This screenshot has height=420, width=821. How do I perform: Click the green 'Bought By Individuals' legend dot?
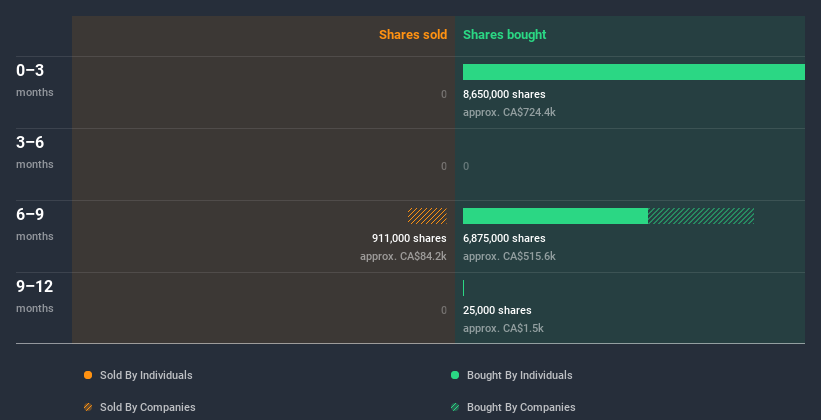pos(455,375)
